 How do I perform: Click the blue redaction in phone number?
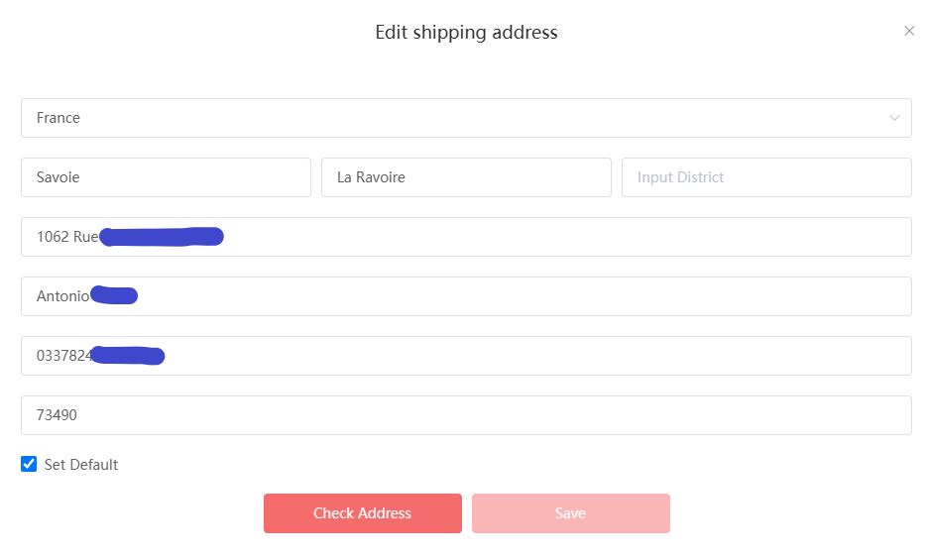point(128,355)
